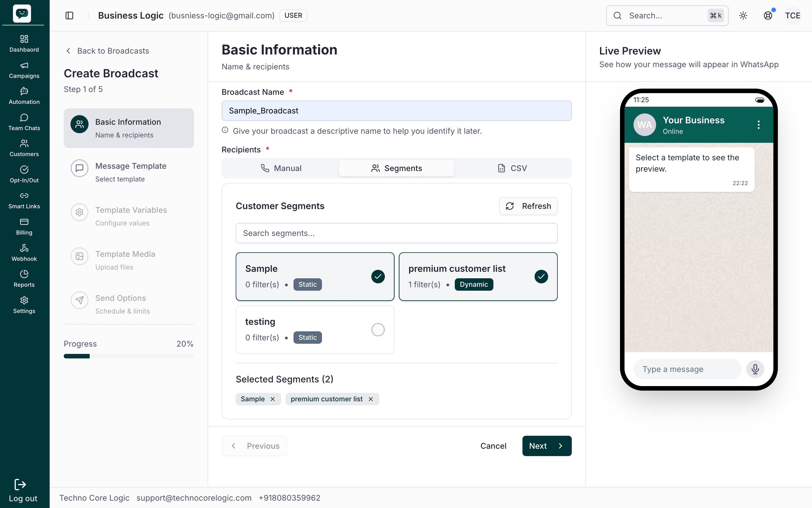Uncheck premium customer list checkmark
This screenshot has height=508, width=812.
[x=541, y=277]
